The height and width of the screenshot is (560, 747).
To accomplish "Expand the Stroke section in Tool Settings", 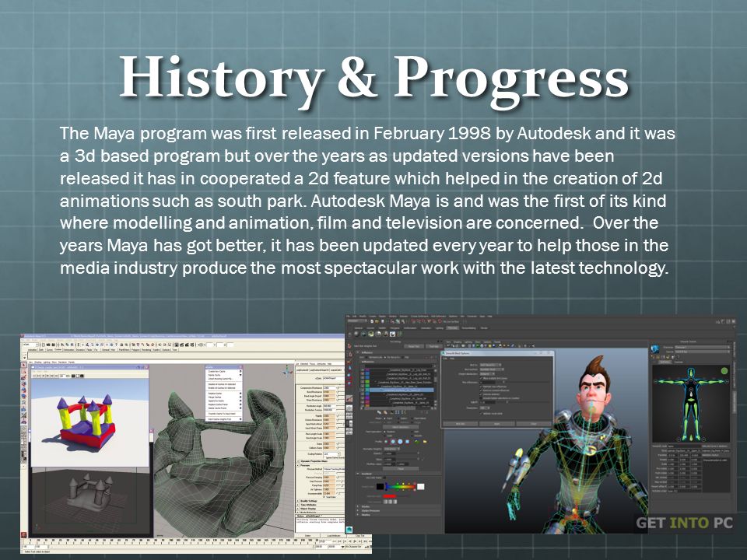I will [358, 506].
